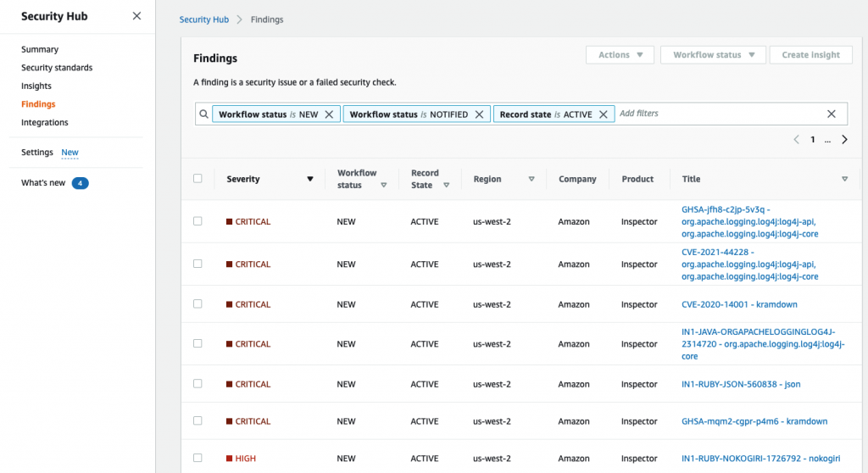Check the HIGH severity nokogiri finding row

pos(198,458)
